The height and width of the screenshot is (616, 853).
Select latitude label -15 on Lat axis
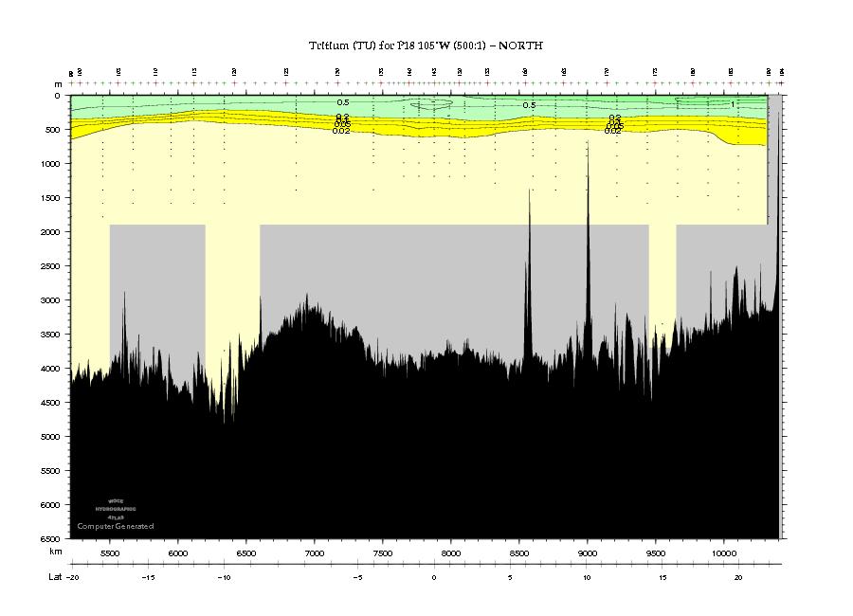[x=148, y=577]
